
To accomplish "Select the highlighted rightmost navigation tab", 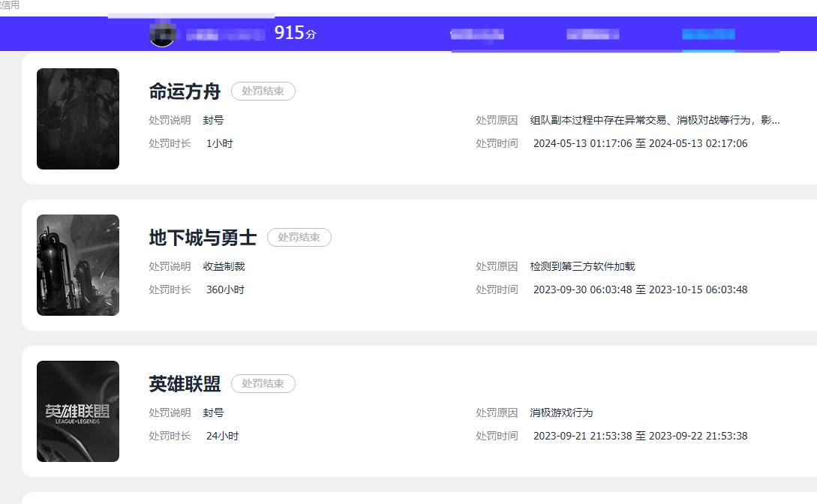I will coord(707,34).
